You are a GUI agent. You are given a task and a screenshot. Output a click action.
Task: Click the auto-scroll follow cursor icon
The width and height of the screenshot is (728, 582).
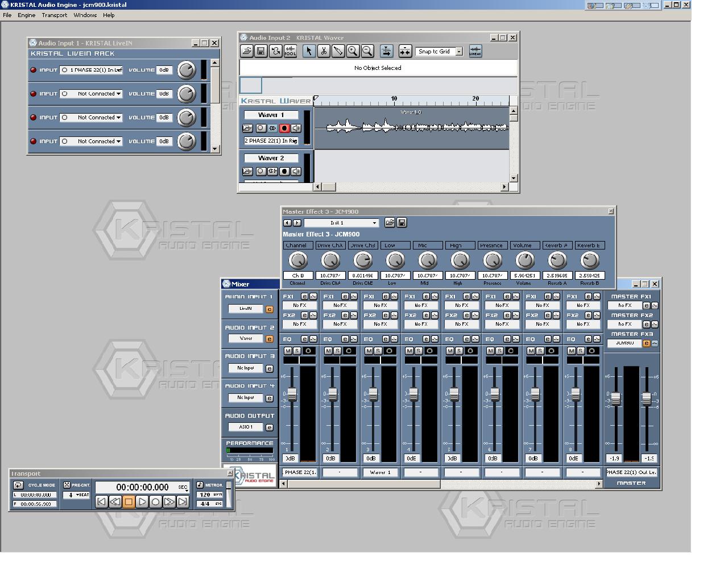pos(386,51)
